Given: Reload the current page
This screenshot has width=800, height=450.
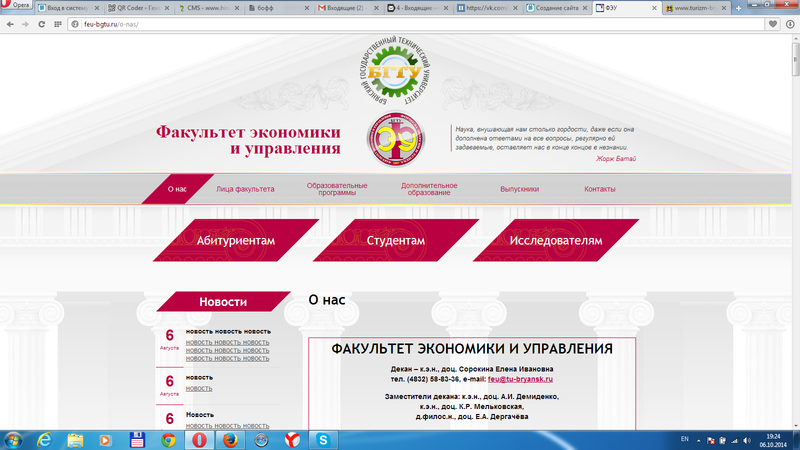Looking at the screenshot, I should click(x=41, y=24).
